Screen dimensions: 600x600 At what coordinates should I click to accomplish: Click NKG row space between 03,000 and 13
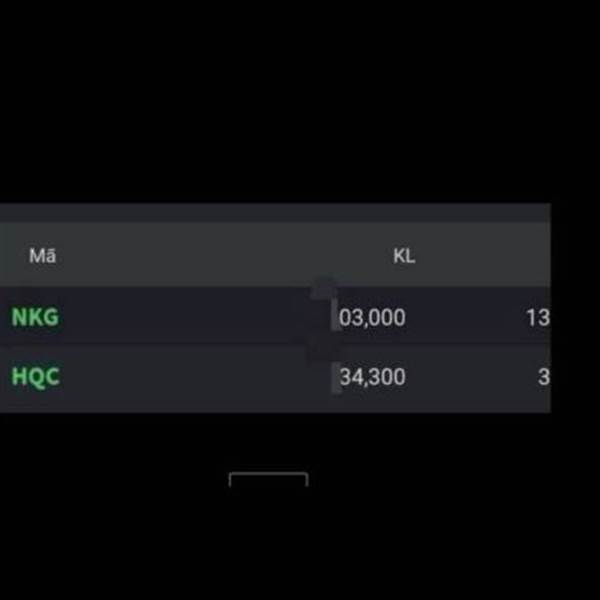[465, 318]
